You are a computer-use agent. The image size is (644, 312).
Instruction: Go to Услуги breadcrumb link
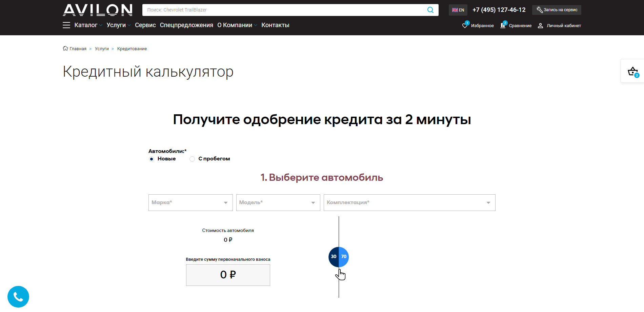pyautogui.click(x=102, y=49)
